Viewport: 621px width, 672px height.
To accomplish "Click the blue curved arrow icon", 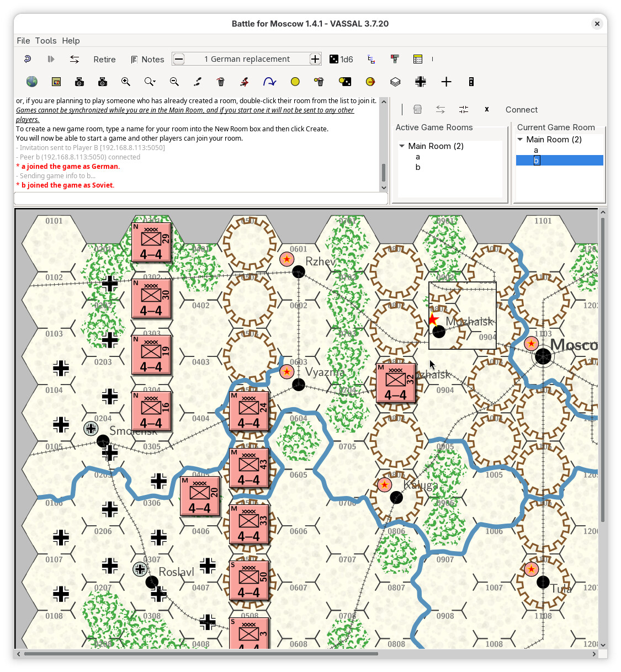I will 269,82.
